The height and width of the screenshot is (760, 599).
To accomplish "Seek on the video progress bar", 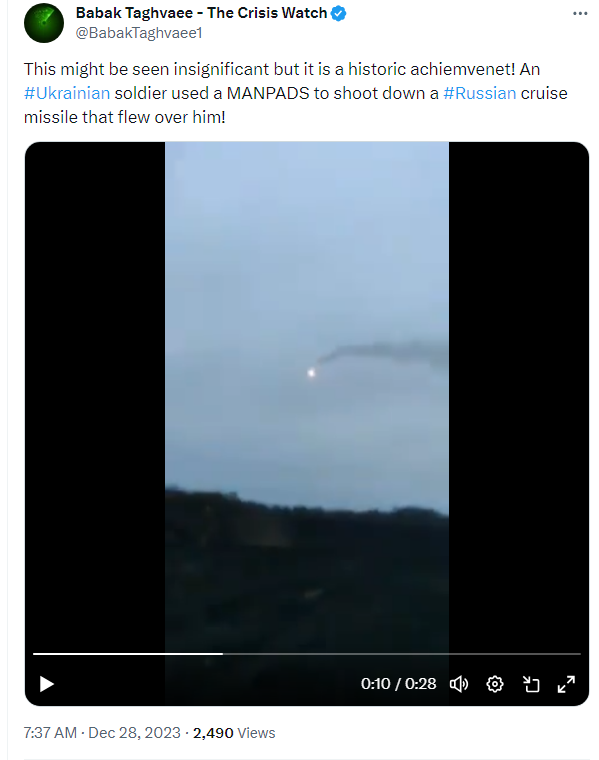I will (307, 654).
